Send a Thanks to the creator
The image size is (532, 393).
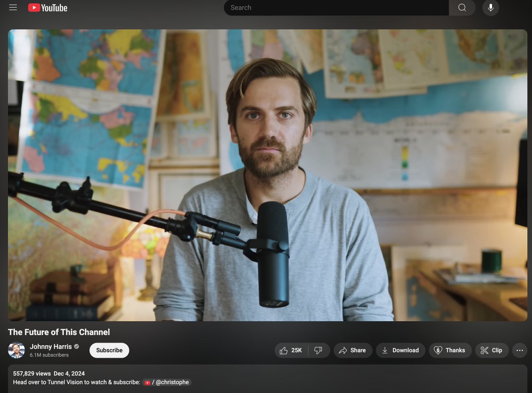coord(450,350)
